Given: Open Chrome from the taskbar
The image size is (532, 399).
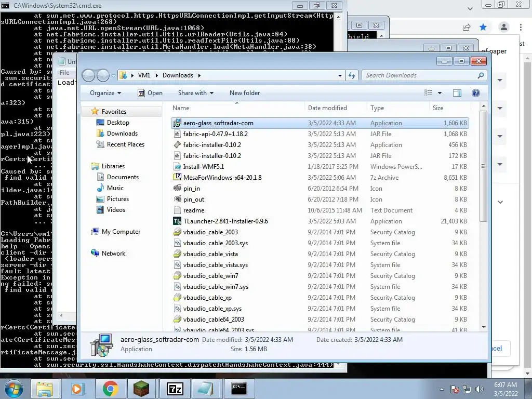Looking at the screenshot, I should (110, 389).
